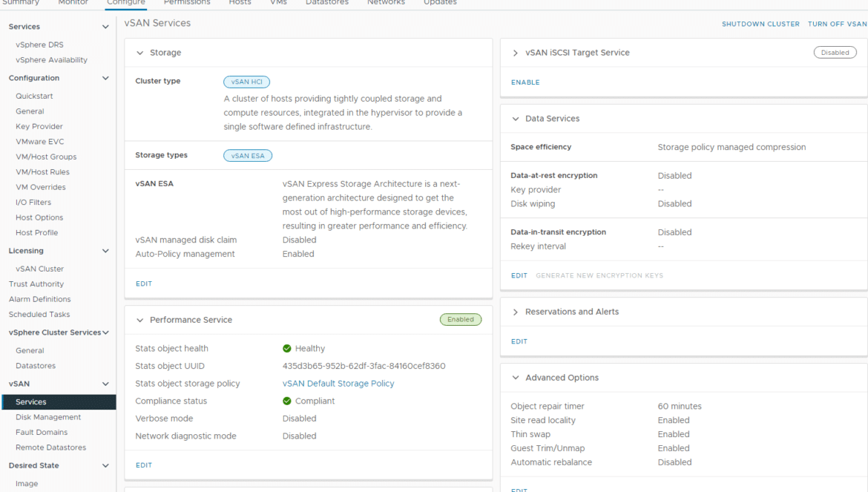Click the vSAN ESA storage type badge
Viewport: 868px width, 492px height.
click(248, 156)
